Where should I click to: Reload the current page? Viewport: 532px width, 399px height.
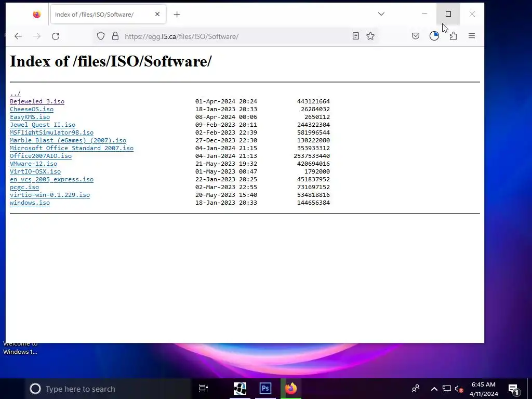pos(56,36)
